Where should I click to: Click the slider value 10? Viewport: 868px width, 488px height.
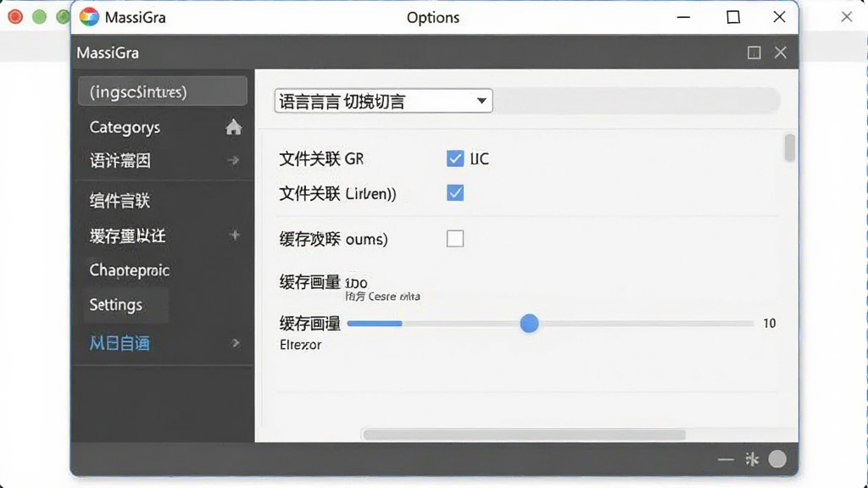coord(770,324)
